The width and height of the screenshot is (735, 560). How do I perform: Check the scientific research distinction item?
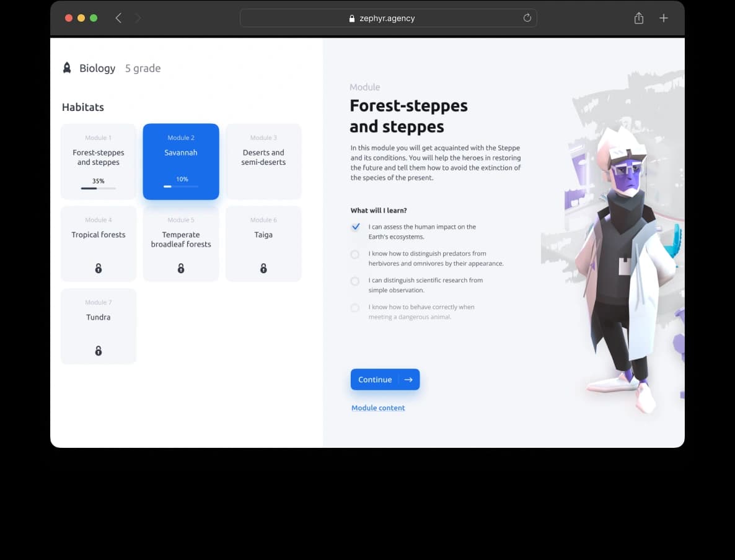pyautogui.click(x=355, y=281)
